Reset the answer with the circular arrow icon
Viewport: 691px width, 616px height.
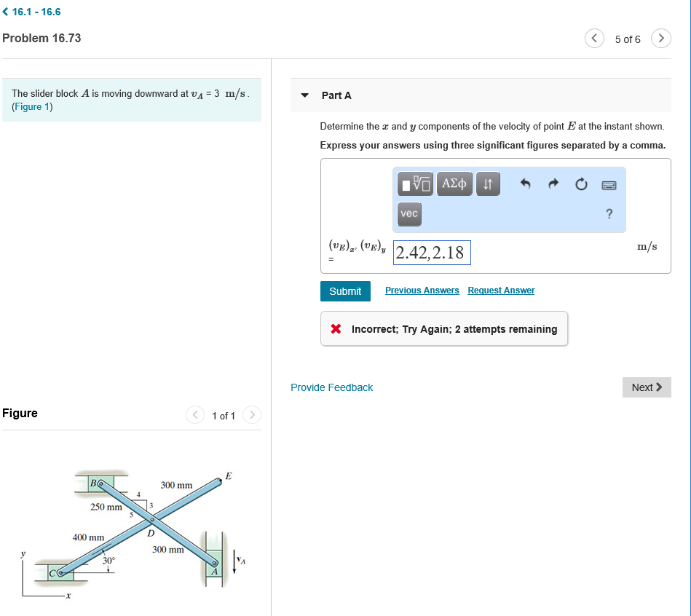580,183
